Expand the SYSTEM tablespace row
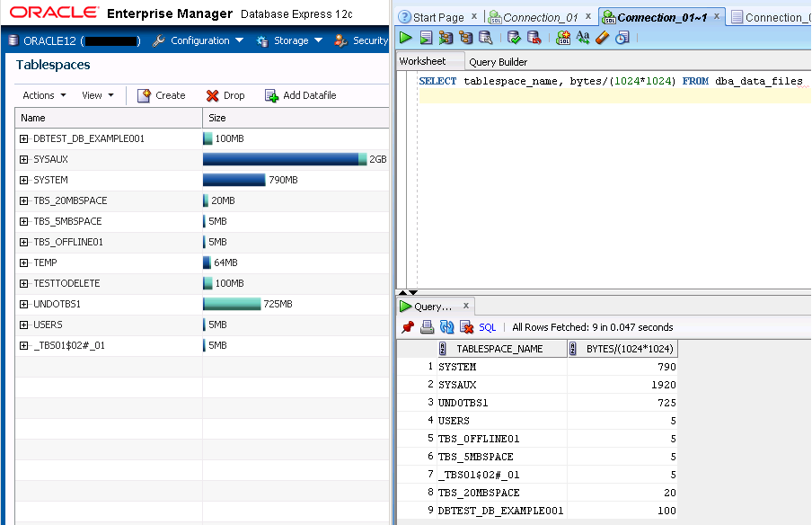The image size is (812, 525). pyautogui.click(x=24, y=181)
